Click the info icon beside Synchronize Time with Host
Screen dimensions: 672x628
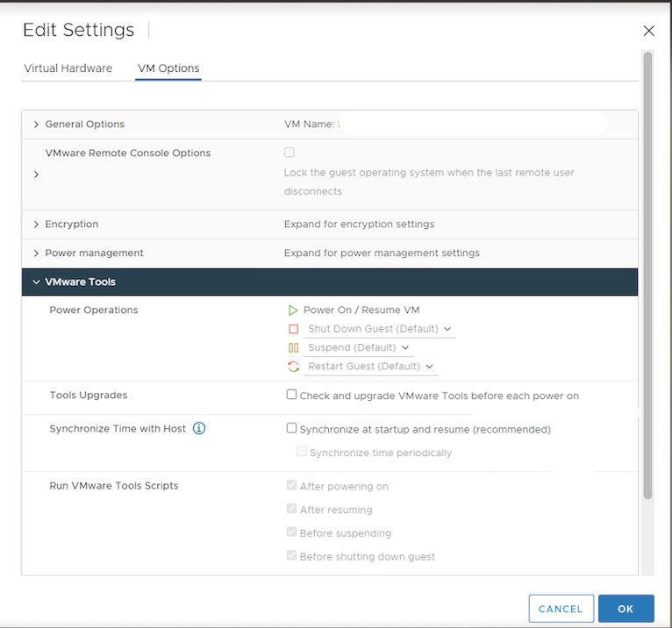pos(199,429)
